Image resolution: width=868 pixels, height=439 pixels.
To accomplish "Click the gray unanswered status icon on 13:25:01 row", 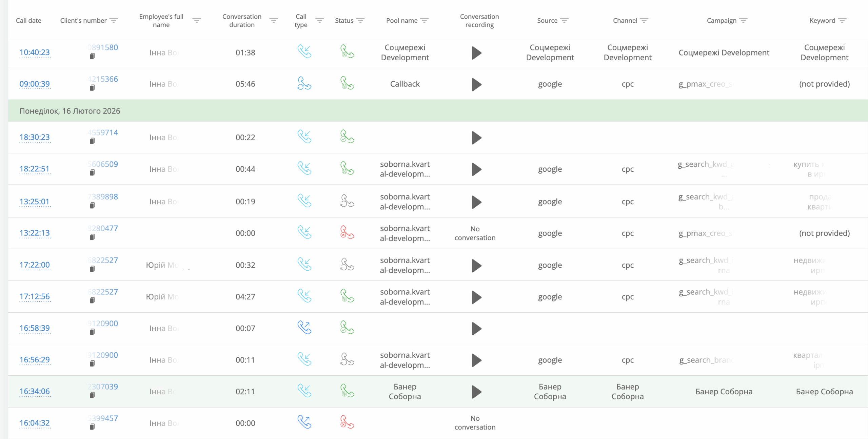I will 347,201.
